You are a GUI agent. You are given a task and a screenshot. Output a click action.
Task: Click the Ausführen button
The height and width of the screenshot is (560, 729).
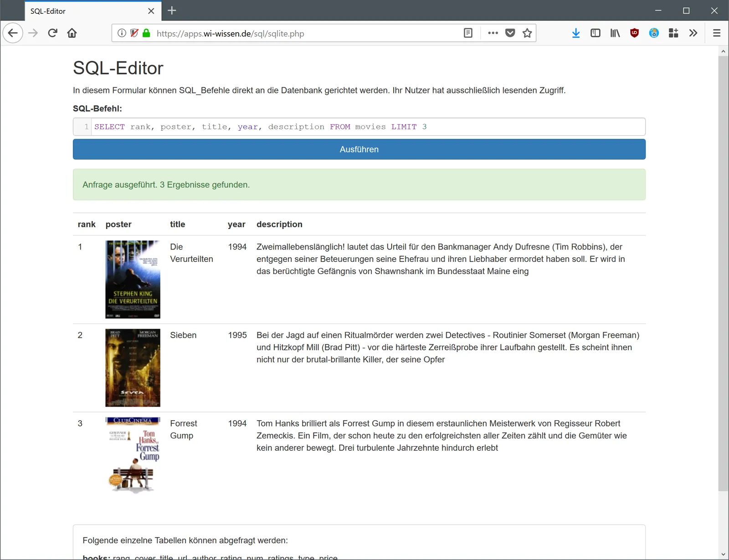359,149
